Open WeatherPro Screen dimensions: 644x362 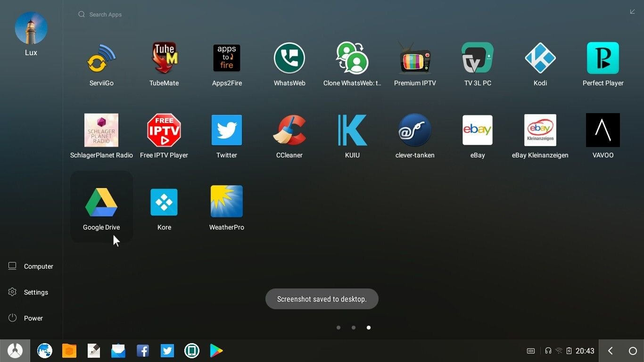click(x=227, y=202)
